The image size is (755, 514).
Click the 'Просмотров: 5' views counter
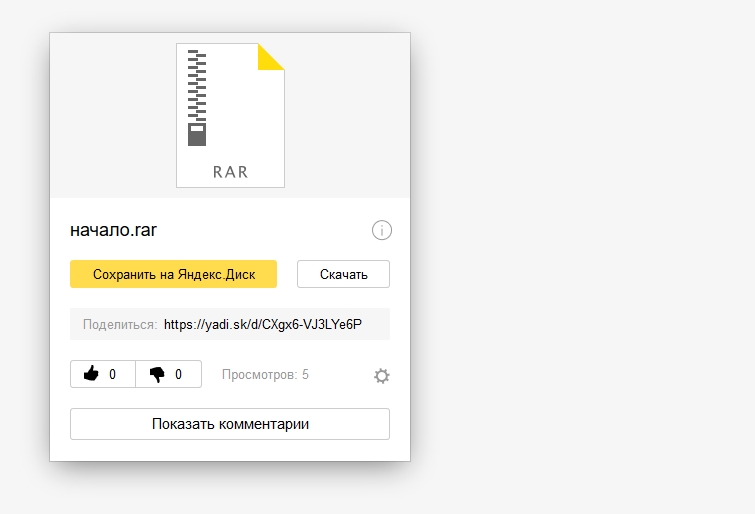coord(265,374)
